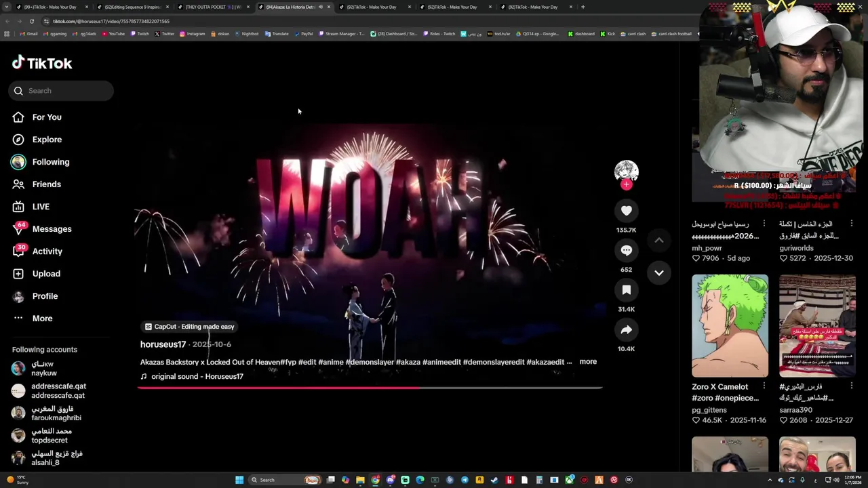The image size is (868, 488).
Task: Open the YouTube bookmark
Action: tap(113, 34)
